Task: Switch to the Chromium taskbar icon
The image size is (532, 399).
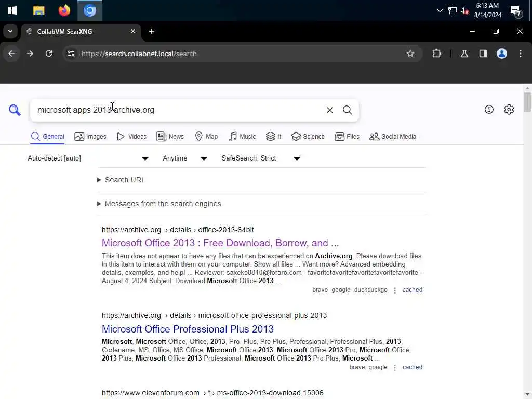Action: pyautogui.click(x=90, y=10)
